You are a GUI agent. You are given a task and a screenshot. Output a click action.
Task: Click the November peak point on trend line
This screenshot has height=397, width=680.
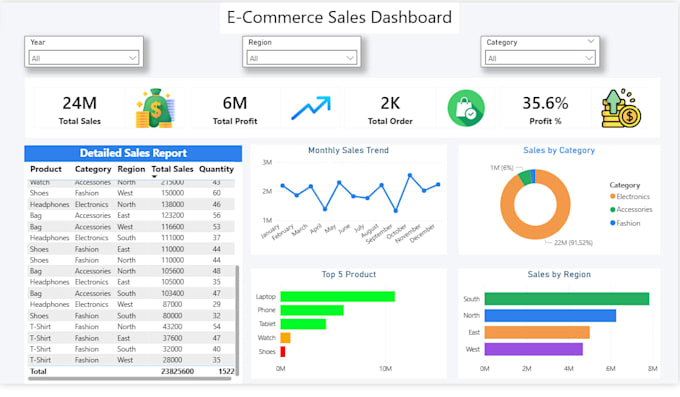(410, 175)
